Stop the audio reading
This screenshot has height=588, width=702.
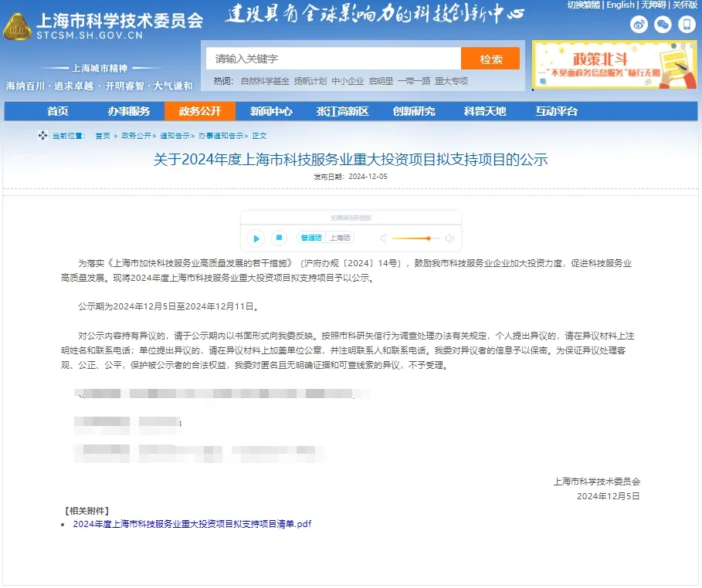pos(279,238)
